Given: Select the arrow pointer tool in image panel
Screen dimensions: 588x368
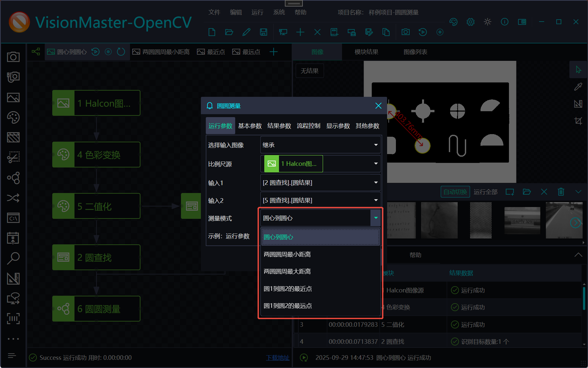Looking at the screenshot, I should click(x=578, y=70).
